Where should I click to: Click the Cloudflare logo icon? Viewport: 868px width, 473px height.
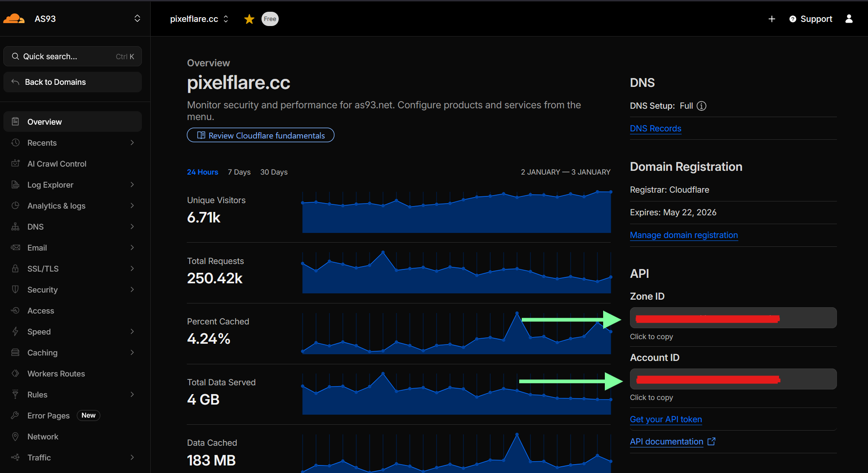14,19
